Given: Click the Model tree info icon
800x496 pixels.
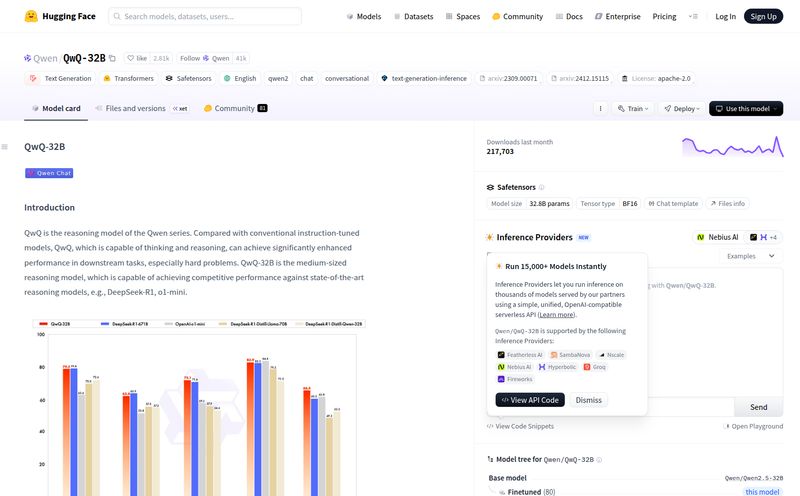Looking at the screenshot, I should (x=599, y=460).
